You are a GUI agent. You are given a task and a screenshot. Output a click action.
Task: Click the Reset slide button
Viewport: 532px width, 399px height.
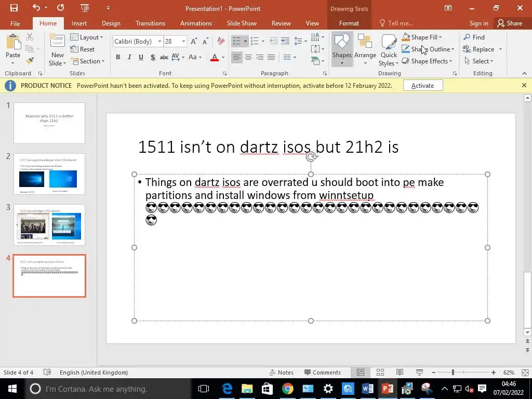[x=83, y=49]
